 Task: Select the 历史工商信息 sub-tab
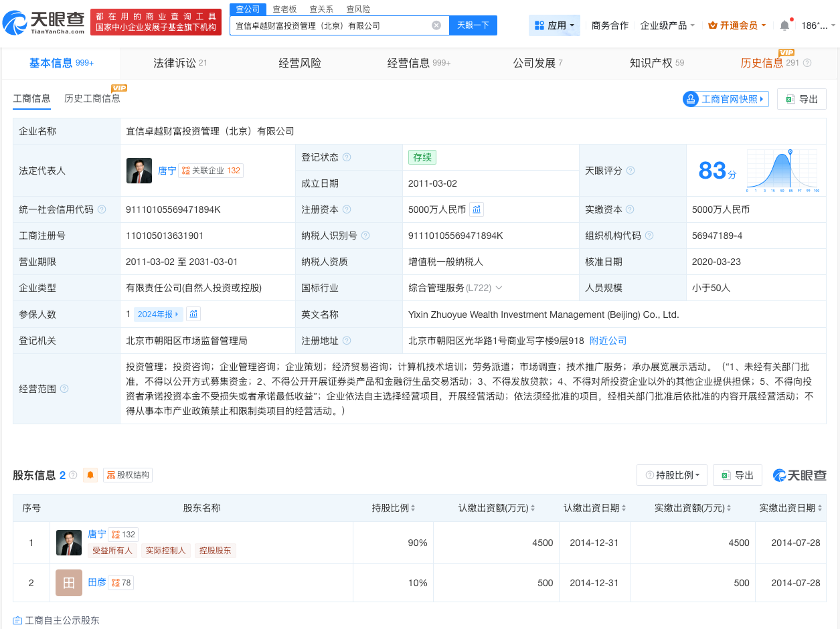pyautogui.click(x=92, y=98)
